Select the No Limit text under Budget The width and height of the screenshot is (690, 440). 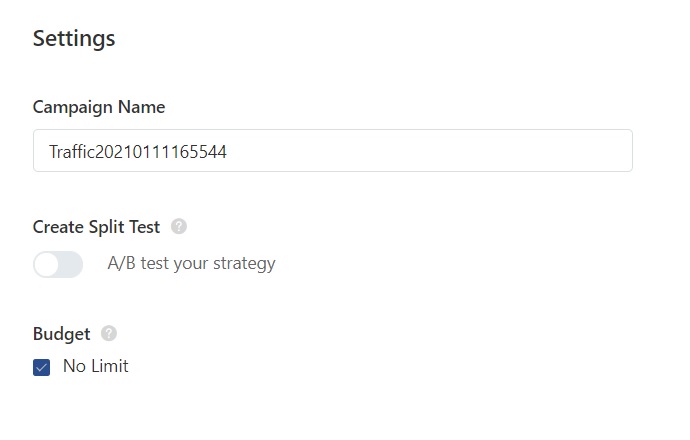coord(95,366)
